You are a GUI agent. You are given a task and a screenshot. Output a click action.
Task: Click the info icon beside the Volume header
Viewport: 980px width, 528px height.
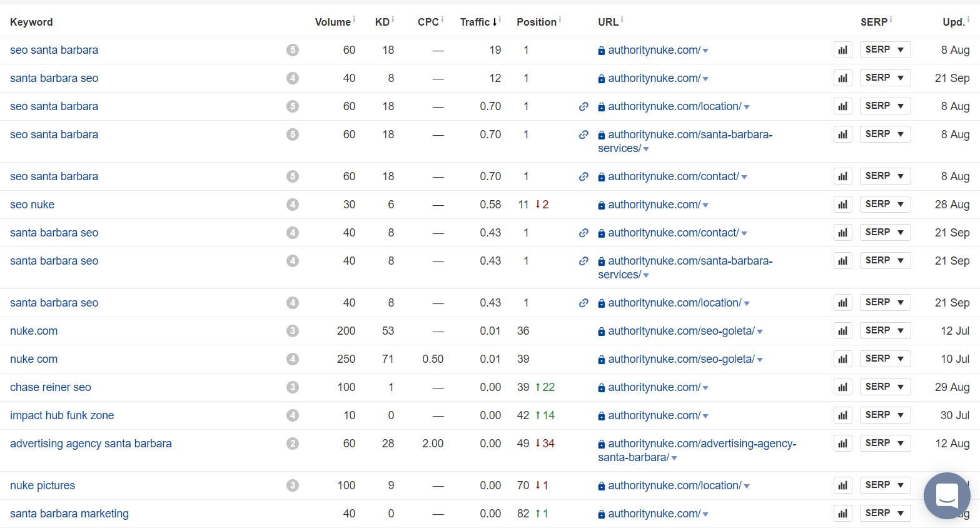pyautogui.click(x=354, y=19)
